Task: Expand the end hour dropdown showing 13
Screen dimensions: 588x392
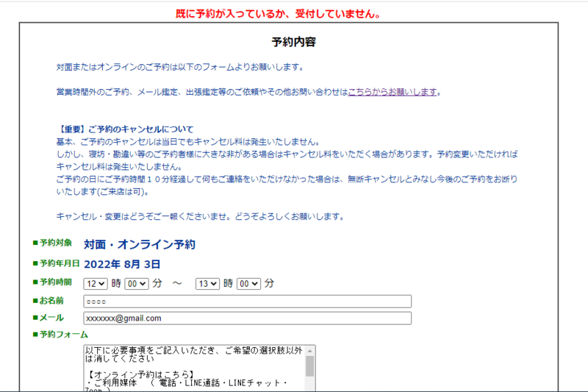Action: pyautogui.click(x=207, y=283)
